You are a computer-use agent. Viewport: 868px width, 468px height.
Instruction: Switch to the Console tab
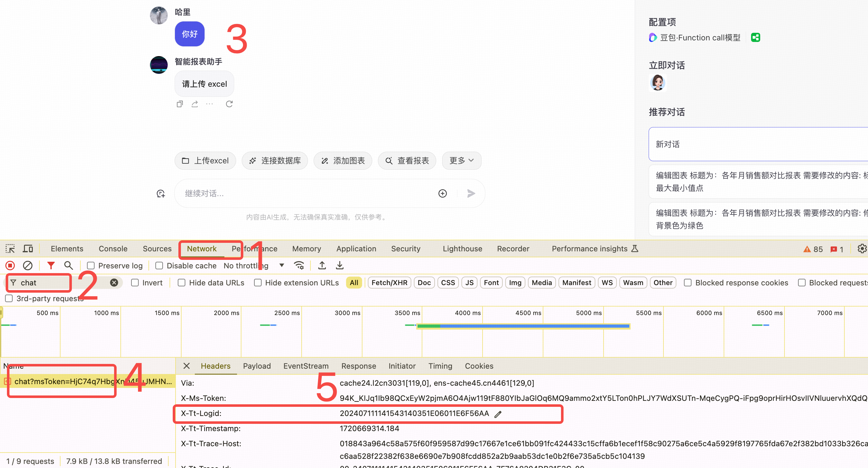[113, 249]
